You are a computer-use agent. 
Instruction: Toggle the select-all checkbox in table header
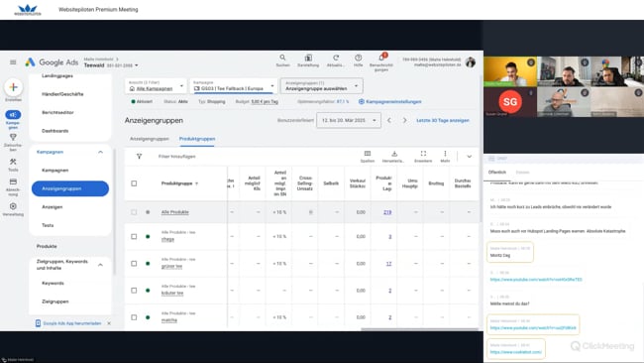pos(134,183)
